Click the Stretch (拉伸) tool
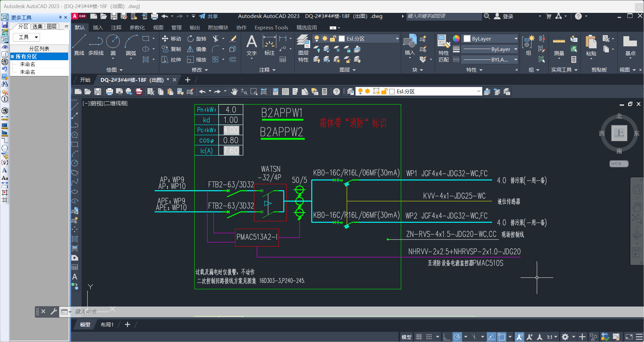 coord(171,60)
